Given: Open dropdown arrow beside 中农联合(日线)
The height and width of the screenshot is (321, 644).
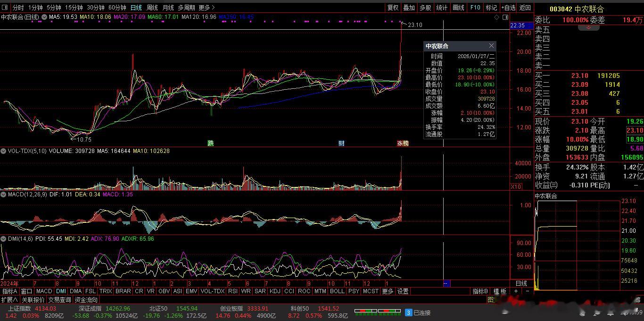Looking at the screenshot, I should click(44, 17).
